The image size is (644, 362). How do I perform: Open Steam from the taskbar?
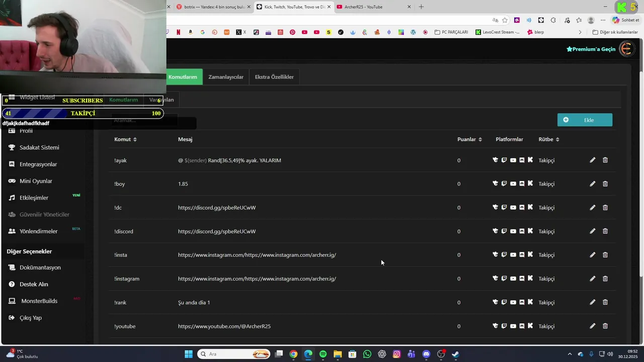pos(455,354)
